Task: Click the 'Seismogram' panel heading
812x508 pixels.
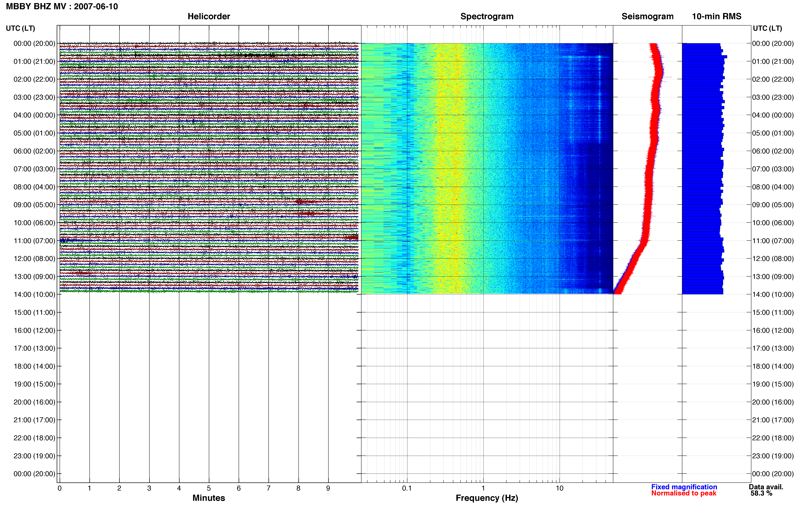Action: [648, 16]
